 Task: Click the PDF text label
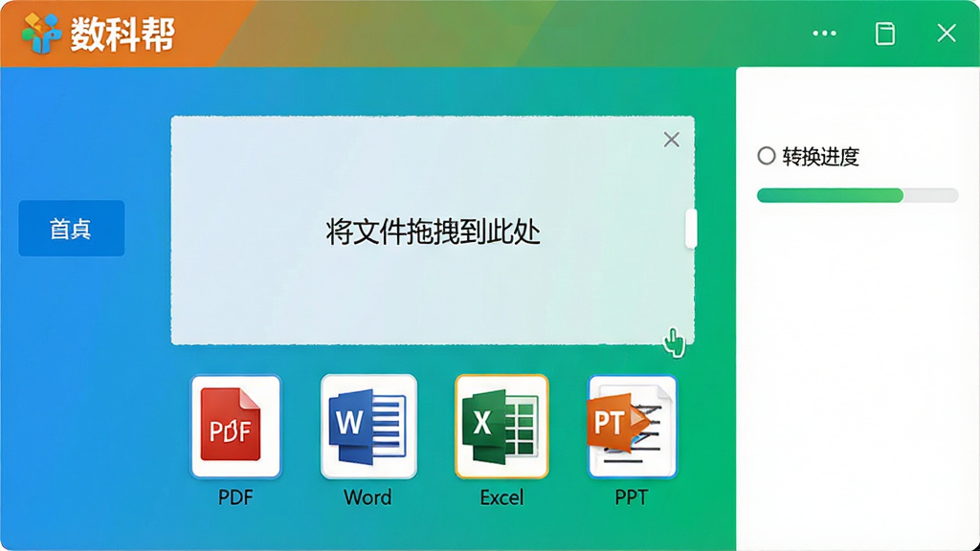pos(235,497)
